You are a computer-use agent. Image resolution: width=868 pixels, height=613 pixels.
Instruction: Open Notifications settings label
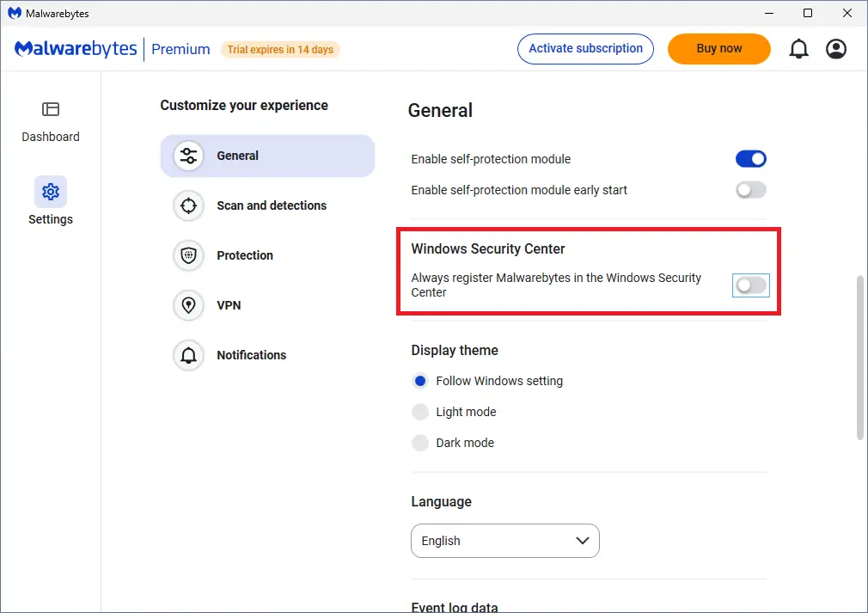click(x=251, y=355)
